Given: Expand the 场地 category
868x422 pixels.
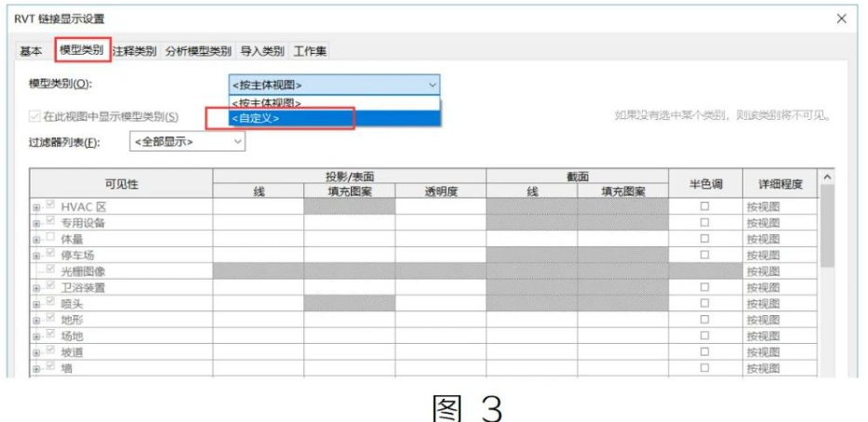Looking at the screenshot, I should (36, 336).
